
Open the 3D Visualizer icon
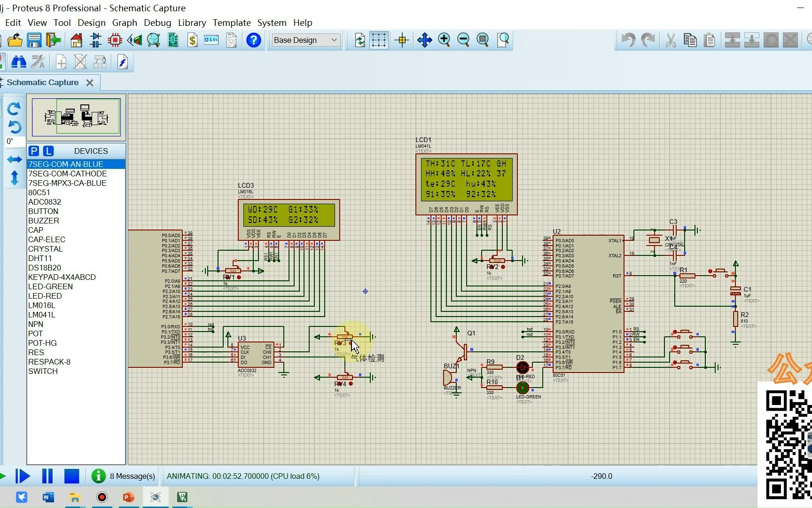click(x=134, y=40)
